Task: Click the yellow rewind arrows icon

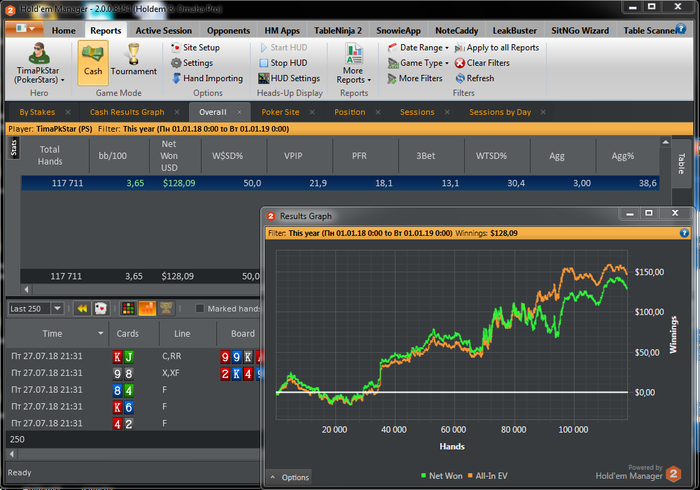Action: tap(82, 308)
